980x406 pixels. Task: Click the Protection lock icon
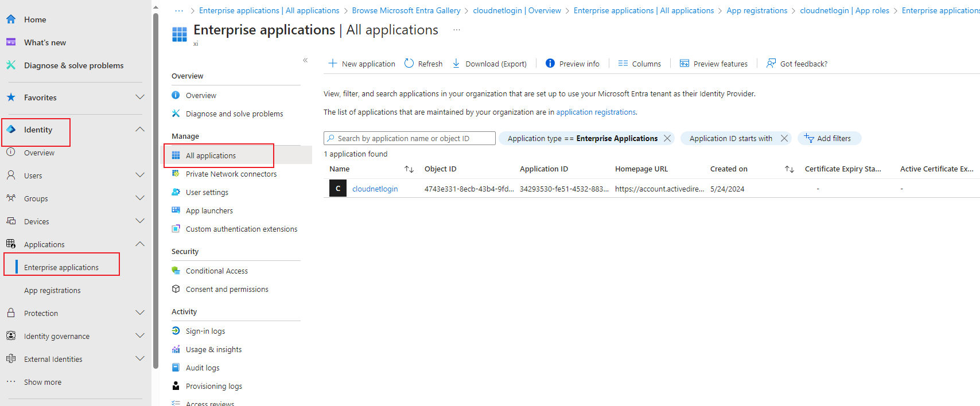pos(11,313)
